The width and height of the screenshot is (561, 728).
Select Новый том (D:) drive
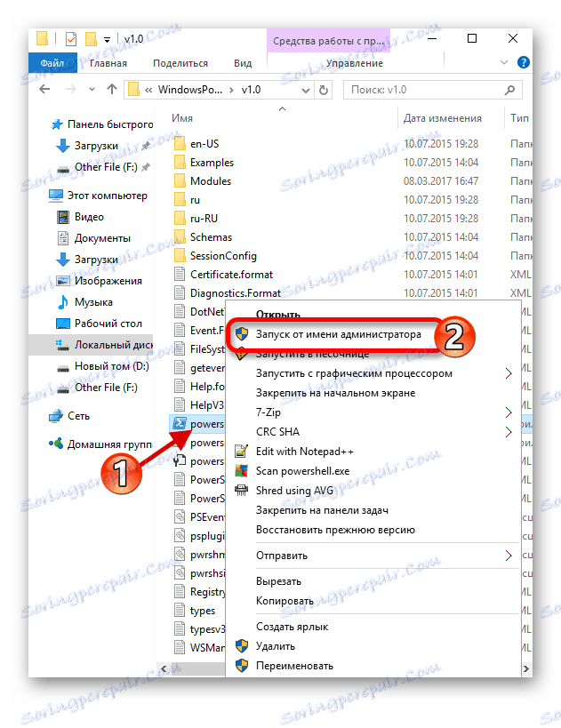tap(102, 366)
